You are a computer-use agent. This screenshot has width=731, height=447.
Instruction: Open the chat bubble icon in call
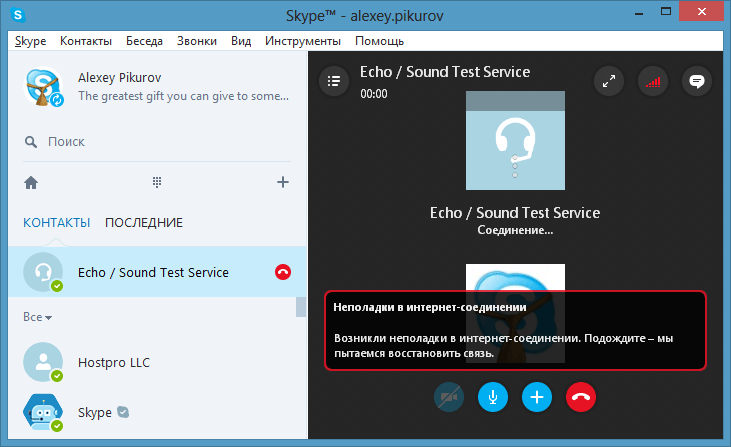tap(696, 82)
